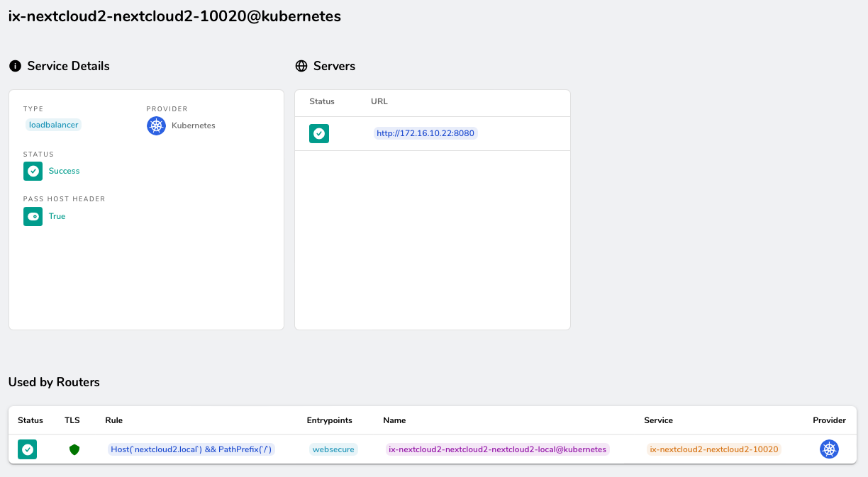Click the Kubernetes provider name text
This screenshot has height=477, width=868.
point(193,125)
